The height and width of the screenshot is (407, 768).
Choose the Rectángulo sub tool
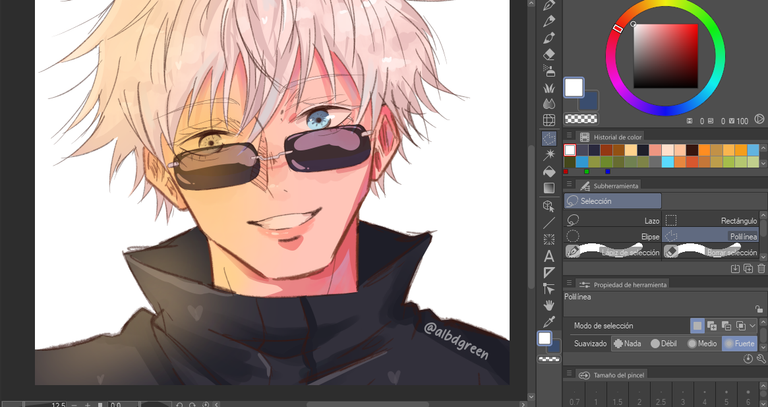point(710,221)
